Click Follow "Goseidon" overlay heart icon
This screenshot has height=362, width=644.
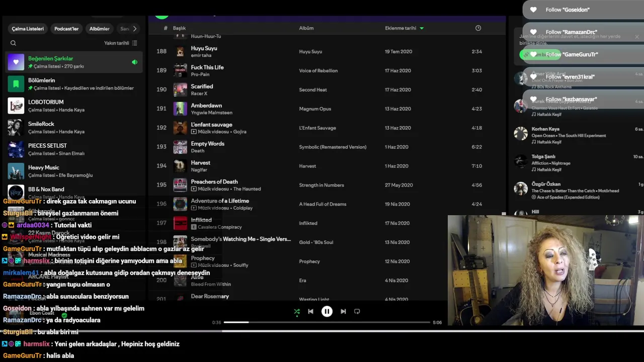[x=533, y=10]
